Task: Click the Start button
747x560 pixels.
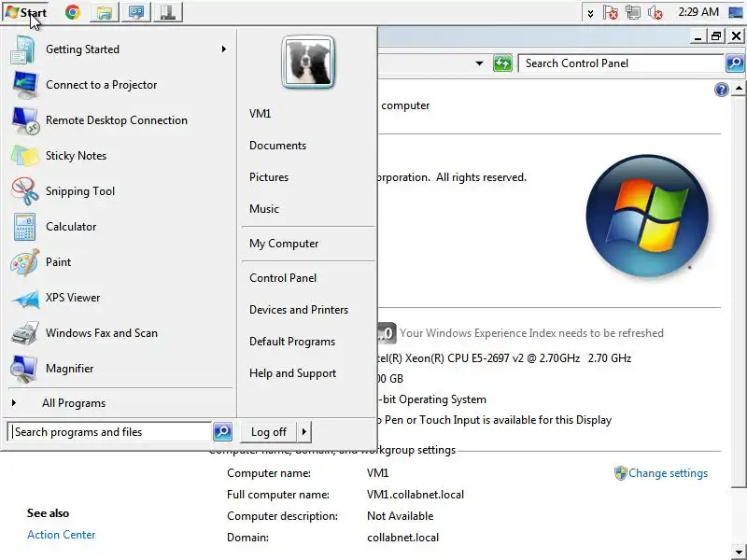Action: pyautogui.click(x=25, y=12)
